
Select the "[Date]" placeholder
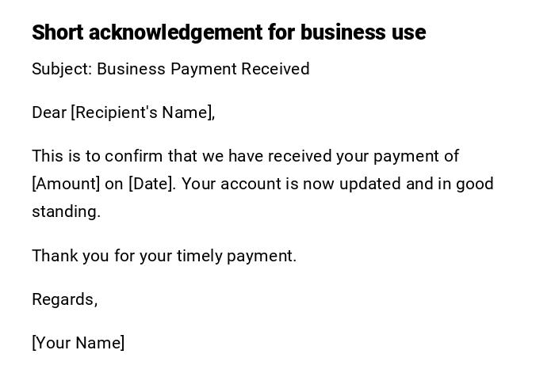tap(151, 184)
